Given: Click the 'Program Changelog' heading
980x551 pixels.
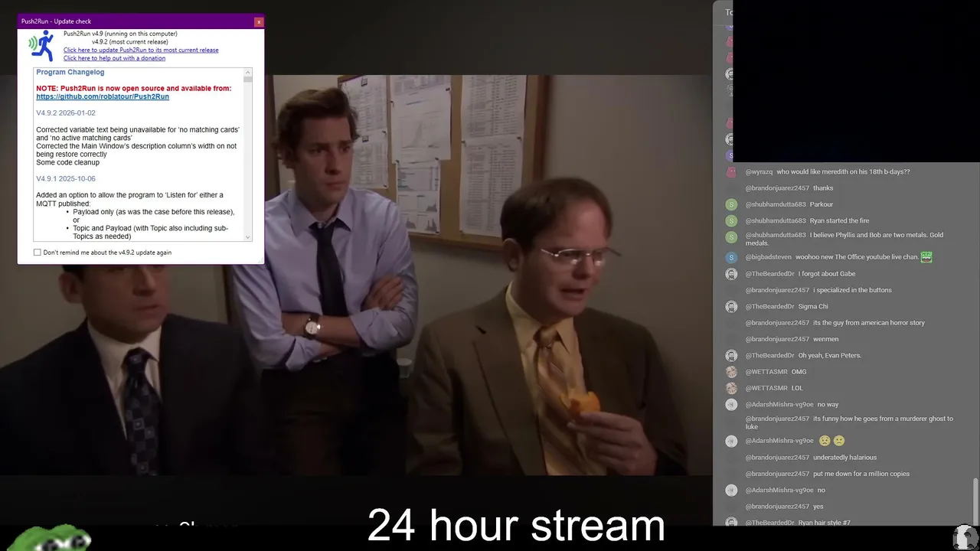Looking at the screenshot, I should click(x=70, y=73).
